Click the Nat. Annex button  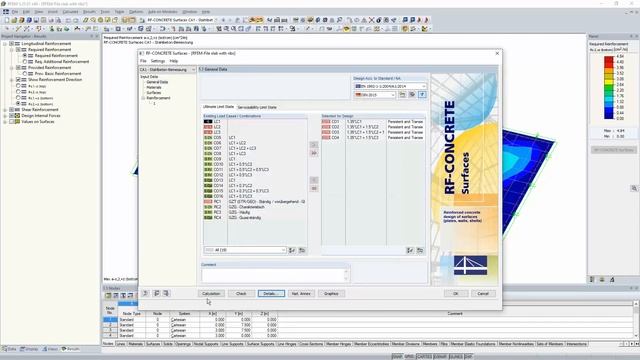301,293
